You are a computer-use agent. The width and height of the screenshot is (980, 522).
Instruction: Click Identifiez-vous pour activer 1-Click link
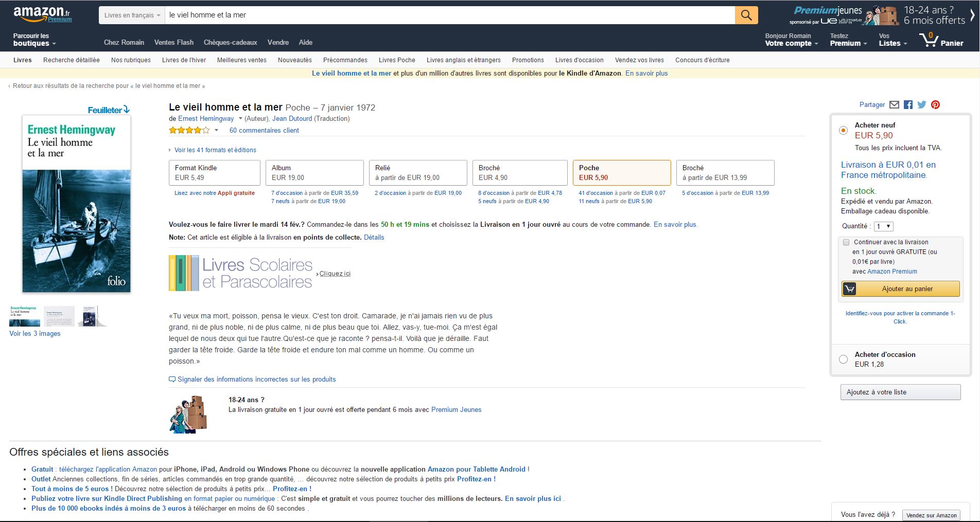(900, 317)
